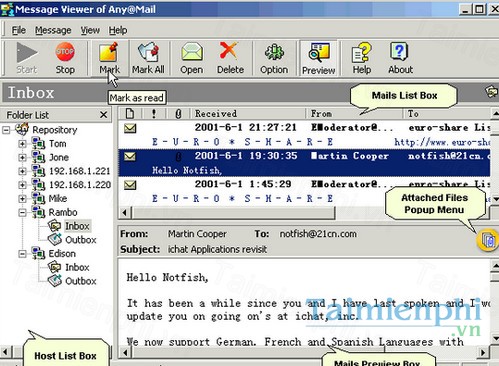Select the Martin Cooper mail row
Image resolution: width=499 pixels, height=366 pixels.
point(304,163)
